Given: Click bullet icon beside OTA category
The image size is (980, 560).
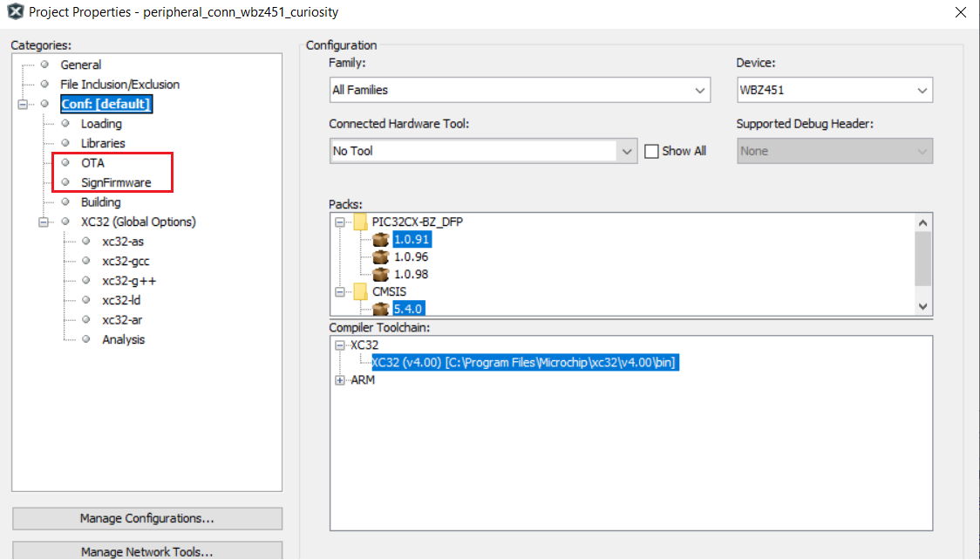Looking at the screenshot, I should coord(65,163).
